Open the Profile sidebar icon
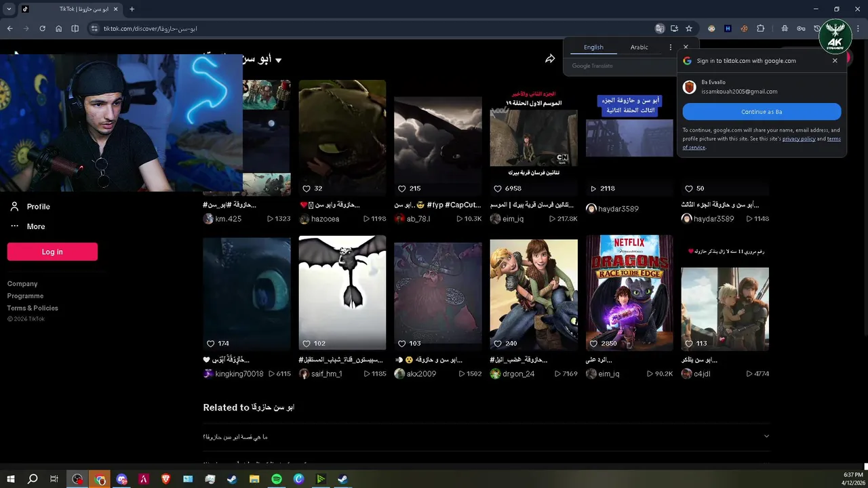 point(14,206)
